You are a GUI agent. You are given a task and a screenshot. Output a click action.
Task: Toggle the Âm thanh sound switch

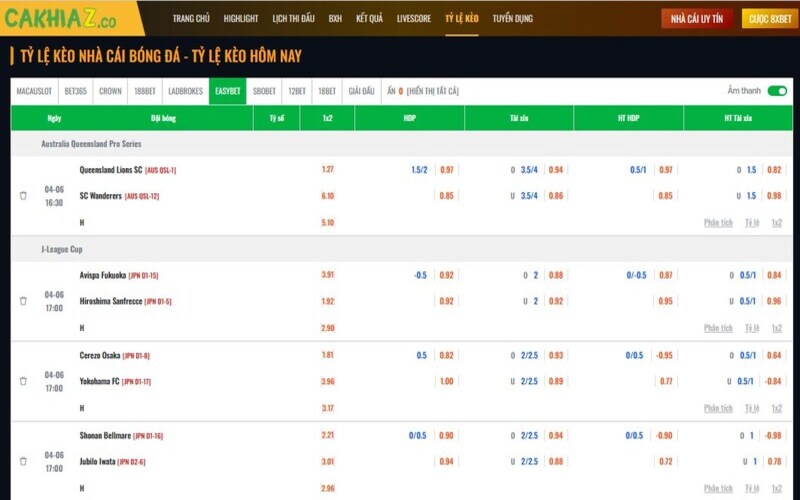(777, 91)
